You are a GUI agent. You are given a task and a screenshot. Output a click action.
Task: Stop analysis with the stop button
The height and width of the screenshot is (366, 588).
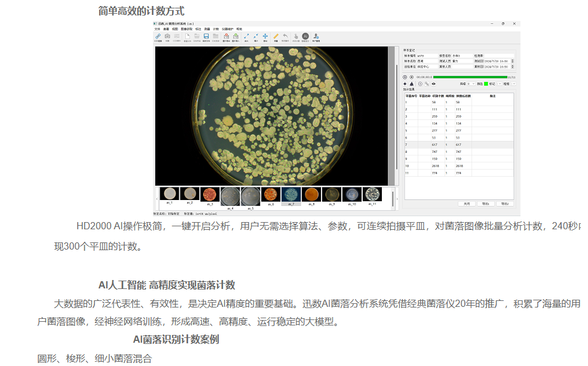tap(411, 77)
